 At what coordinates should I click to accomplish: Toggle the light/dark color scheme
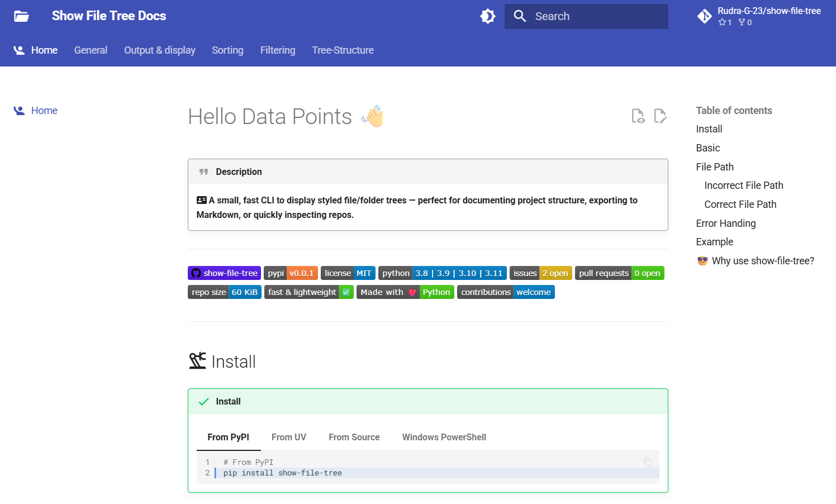point(488,16)
